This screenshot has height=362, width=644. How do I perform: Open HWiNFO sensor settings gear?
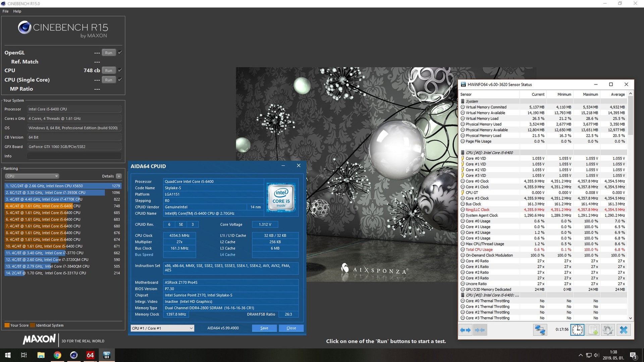coord(608,330)
